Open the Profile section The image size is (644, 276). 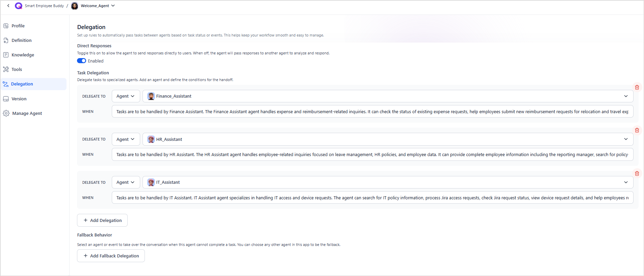pyautogui.click(x=18, y=26)
